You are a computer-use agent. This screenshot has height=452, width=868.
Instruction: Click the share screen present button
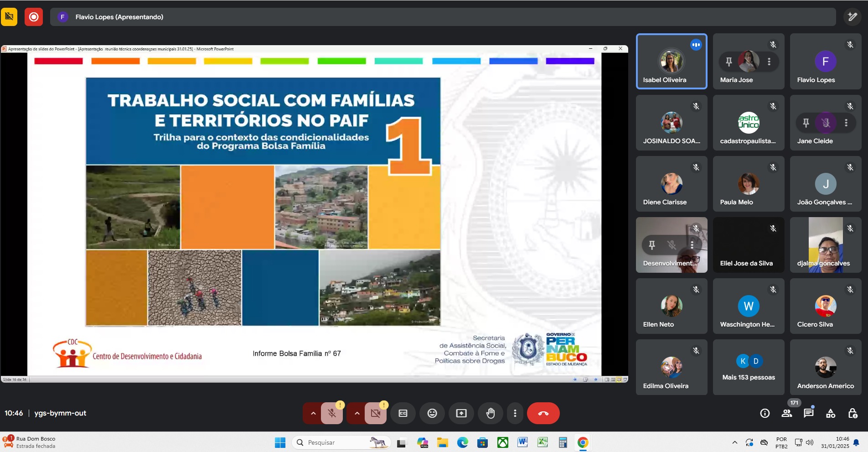click(x=461, y=413)
